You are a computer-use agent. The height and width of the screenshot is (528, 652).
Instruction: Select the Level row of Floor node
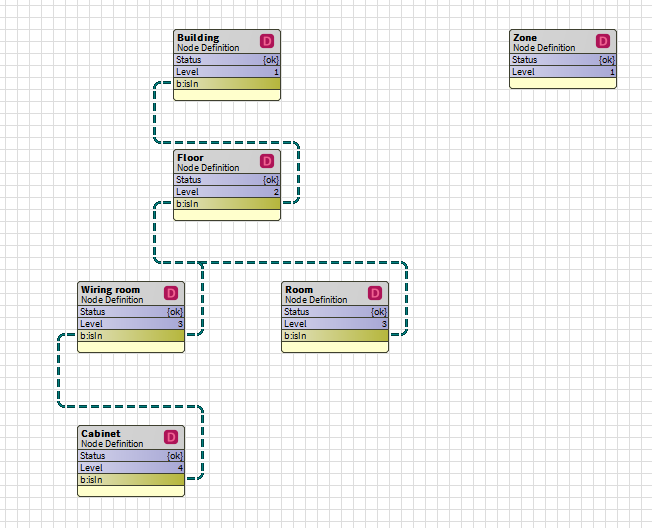(227, 192)
